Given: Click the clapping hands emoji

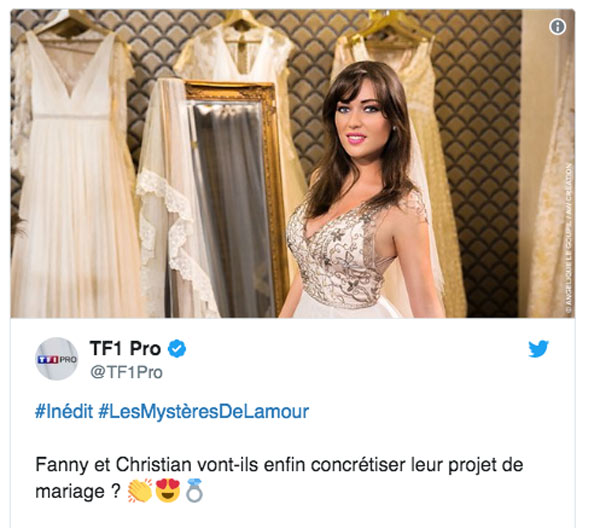Looking at the screenshot, I should tap(140, 491).
